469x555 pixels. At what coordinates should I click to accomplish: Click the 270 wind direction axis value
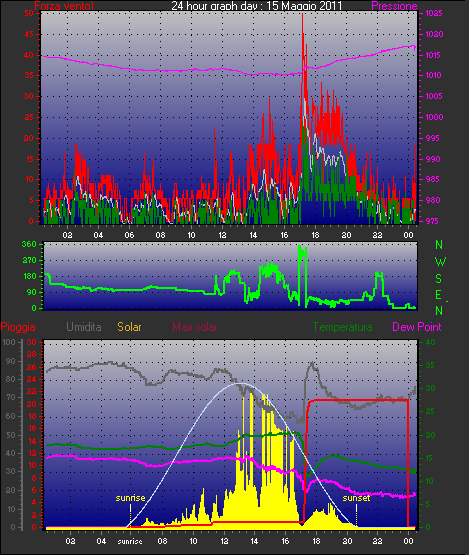29,261
